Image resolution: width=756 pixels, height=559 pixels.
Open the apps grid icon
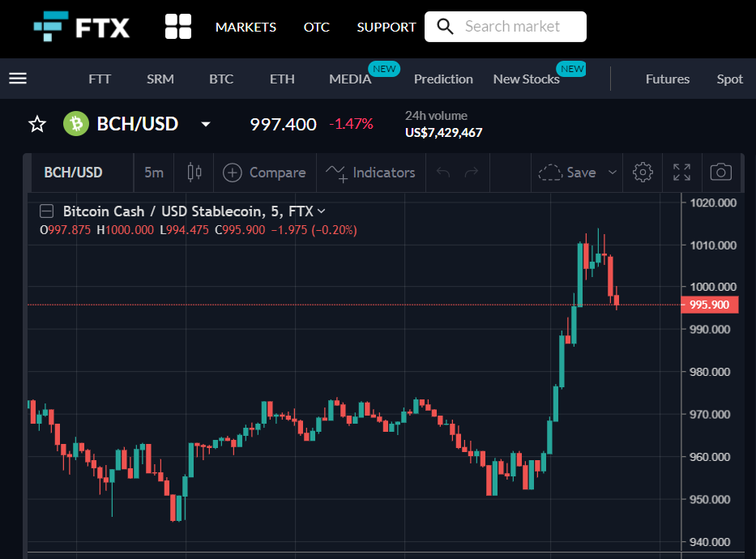click(178, 27)
